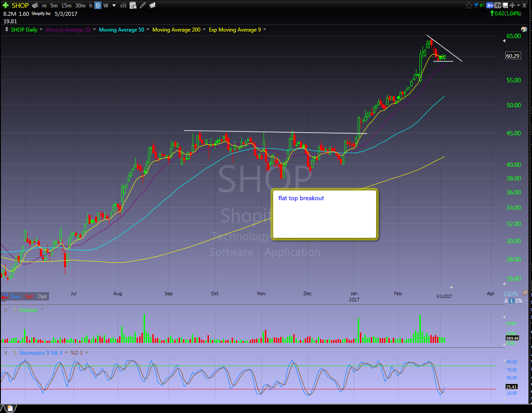Toggle logarithmic scale L button
Image resolution: width=532 pixels, height=413 pixels.
coord(512,301)
